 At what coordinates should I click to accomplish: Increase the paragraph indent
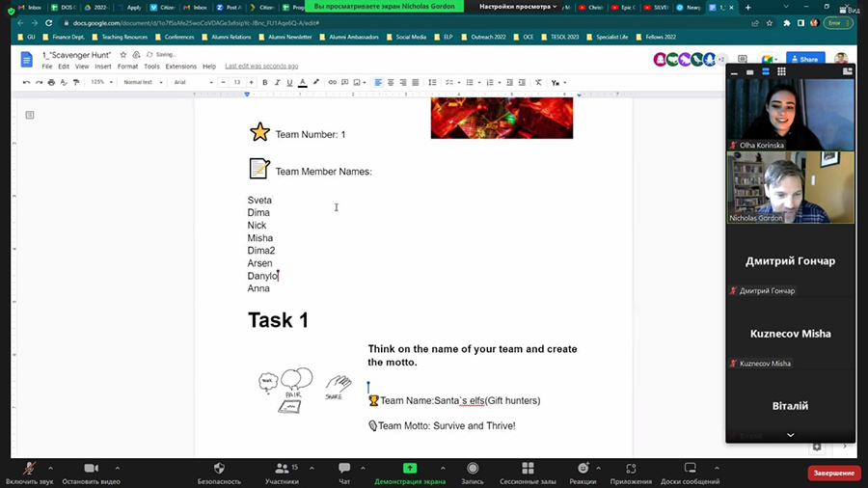coord(522,82)
